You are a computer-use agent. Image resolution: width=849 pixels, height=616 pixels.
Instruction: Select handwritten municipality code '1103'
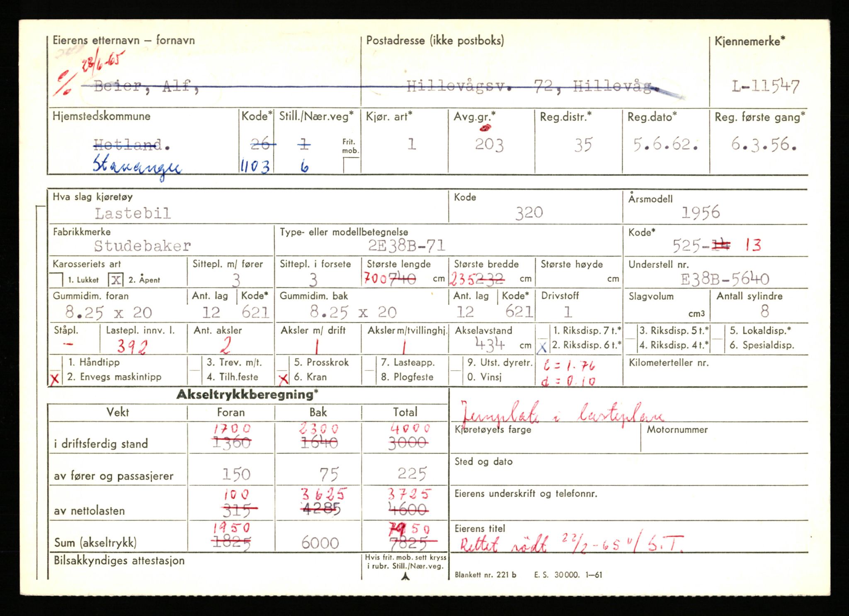255,167
